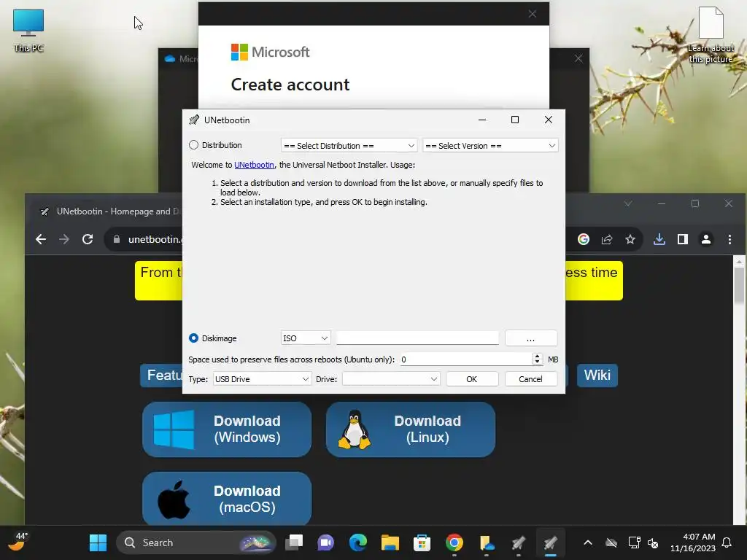Click the site lock icon in Chrome
Screen dimensions: 747x560
117,239
